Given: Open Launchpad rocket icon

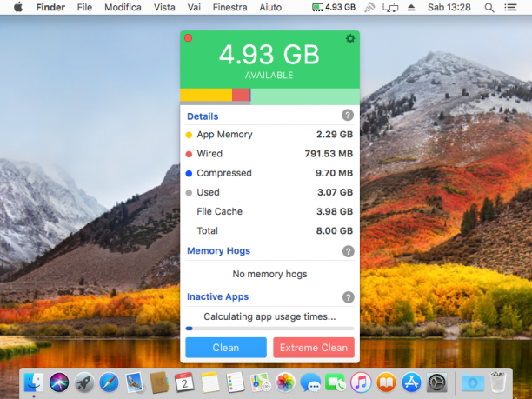Looking at the screenshot, I should pyautogui.click(x=83, y=382).
